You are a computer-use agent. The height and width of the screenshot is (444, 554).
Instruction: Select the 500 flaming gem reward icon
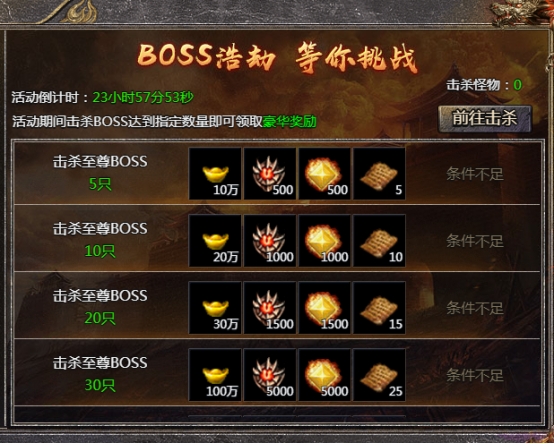[x=325, y=174]
